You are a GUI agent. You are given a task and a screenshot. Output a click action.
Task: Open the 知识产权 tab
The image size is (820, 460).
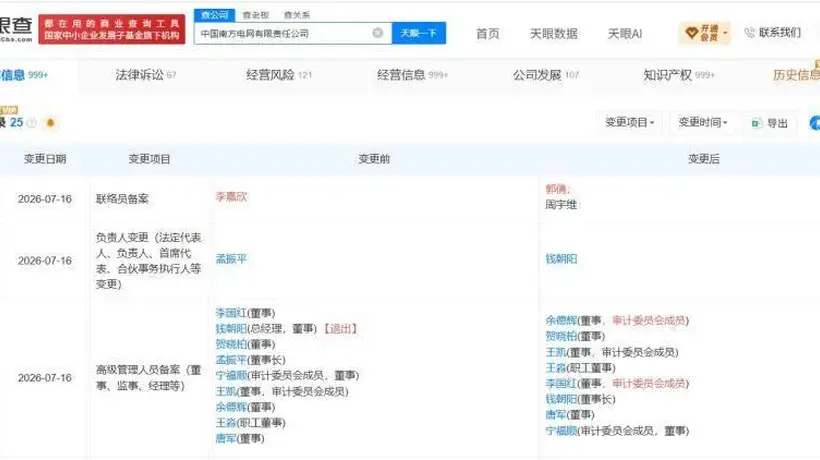pos(679,75)
